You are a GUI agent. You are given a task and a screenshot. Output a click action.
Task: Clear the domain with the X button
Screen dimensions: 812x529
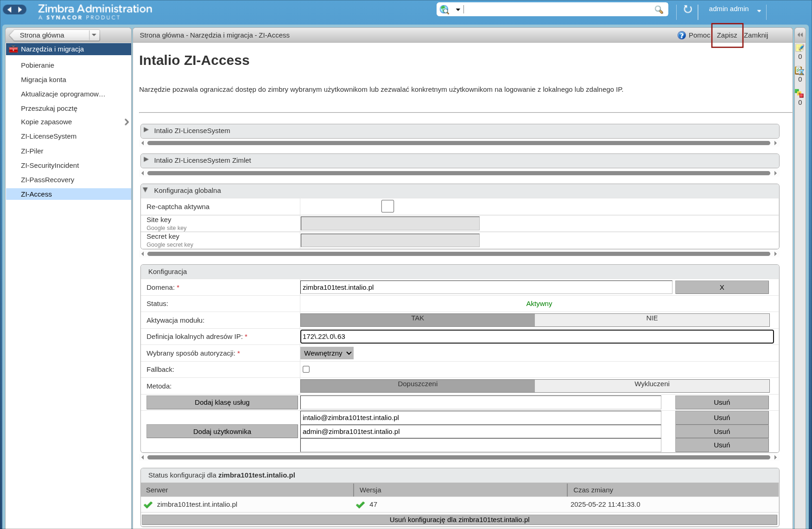[x=722, y=287]
